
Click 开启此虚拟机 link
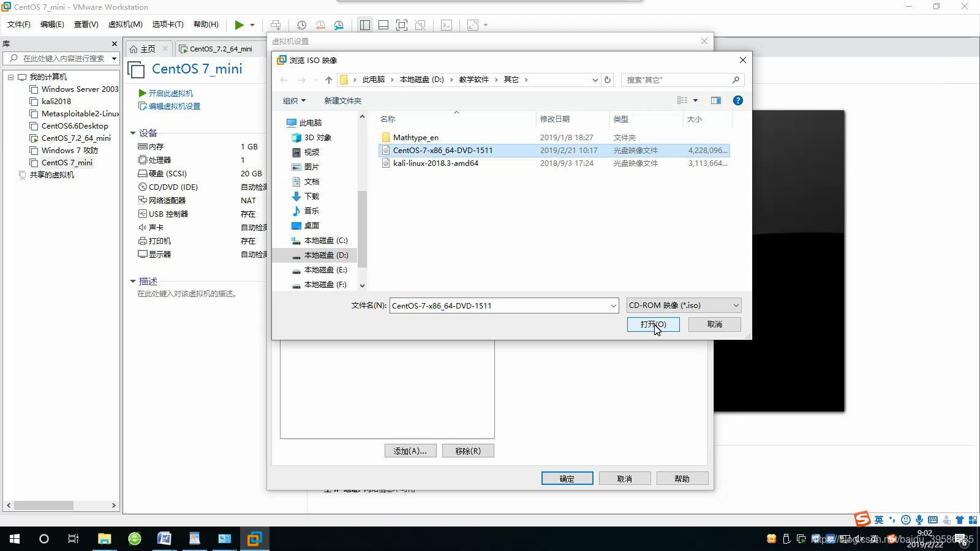pyautogui.click(x=165, y=93)
